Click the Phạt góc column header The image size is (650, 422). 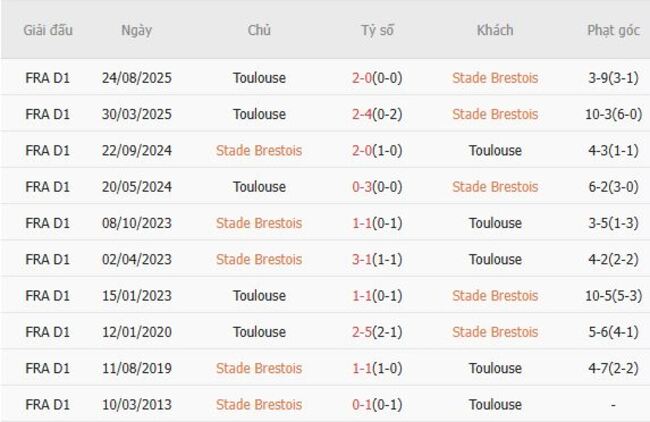pos(613,30)
